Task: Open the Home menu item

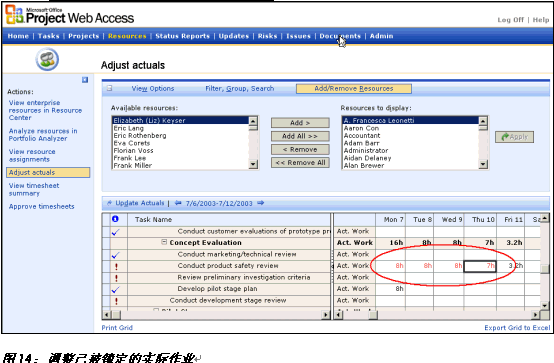Action: coord(18,36)
